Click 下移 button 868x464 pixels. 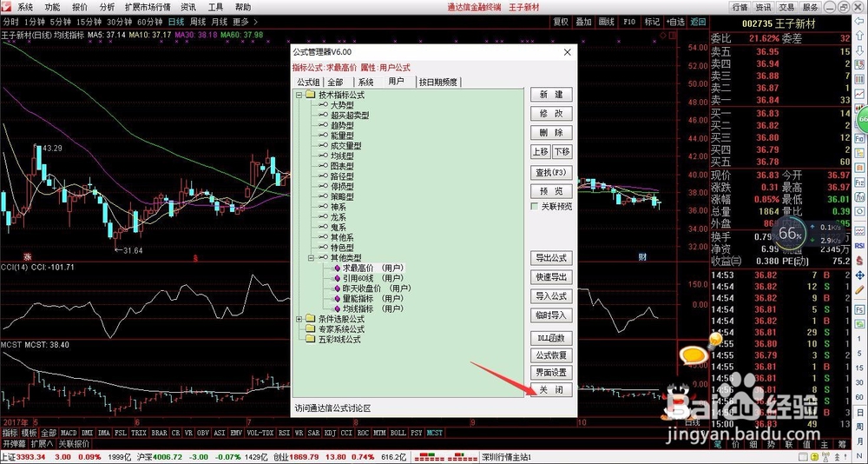(x=562, y=151)
